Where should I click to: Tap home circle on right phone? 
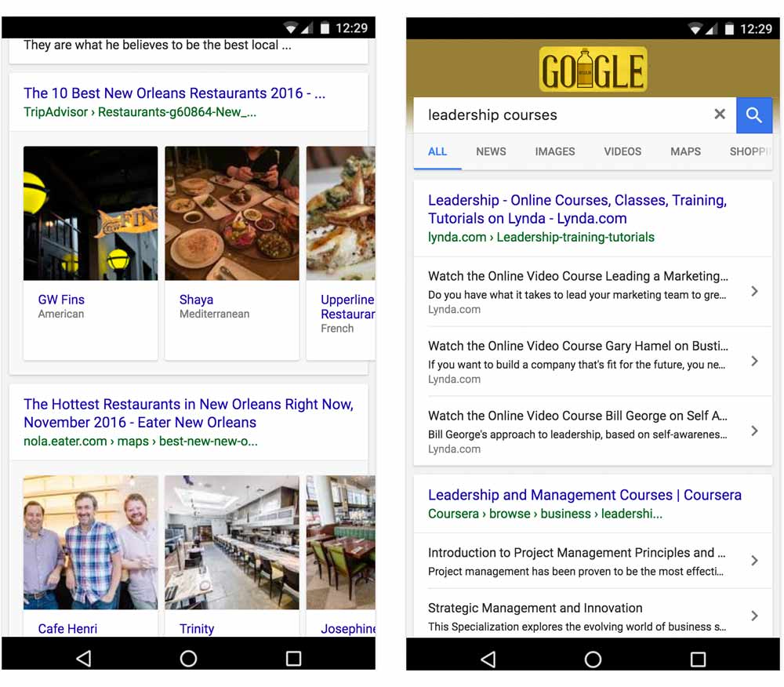pyautogui.click(x=593, y=659)
